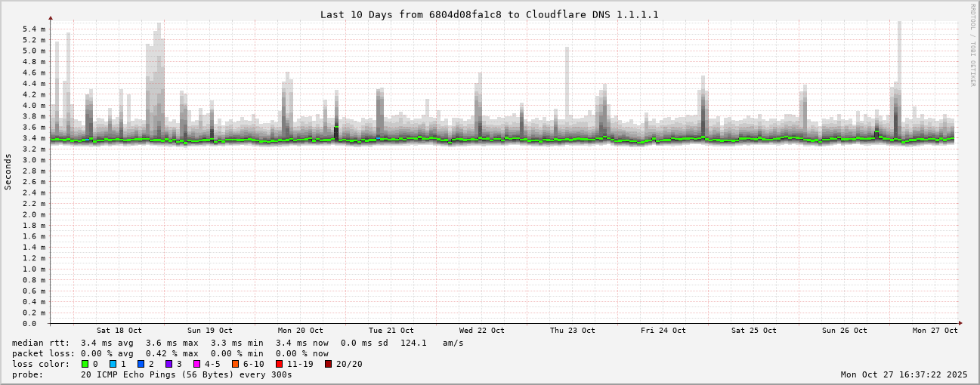Pick the dark red 20/20 loss swatch
The height and width of the screenshot is (385, 980).
[x=328, y=364]
